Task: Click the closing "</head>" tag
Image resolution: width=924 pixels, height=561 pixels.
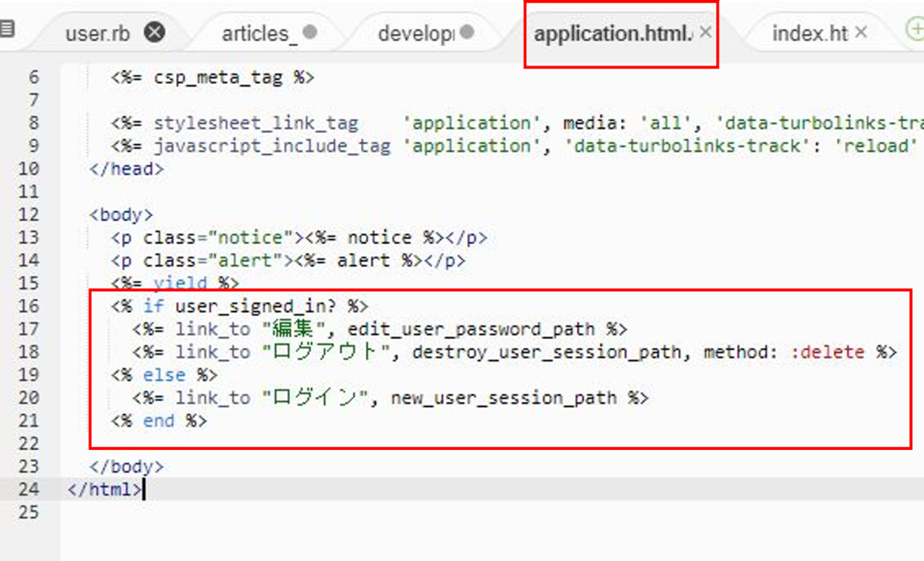Action: [126, 170]
